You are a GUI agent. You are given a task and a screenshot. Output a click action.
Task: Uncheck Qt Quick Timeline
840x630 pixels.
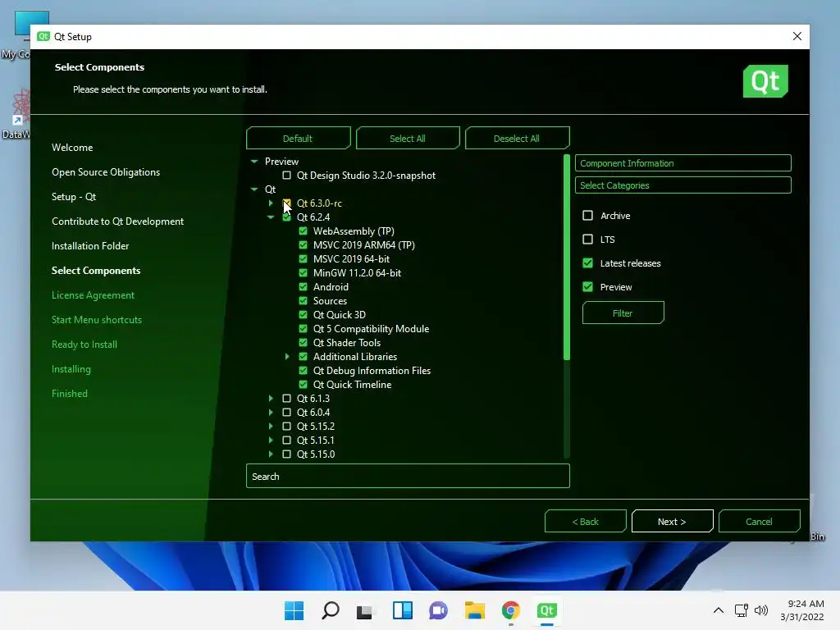303,384
